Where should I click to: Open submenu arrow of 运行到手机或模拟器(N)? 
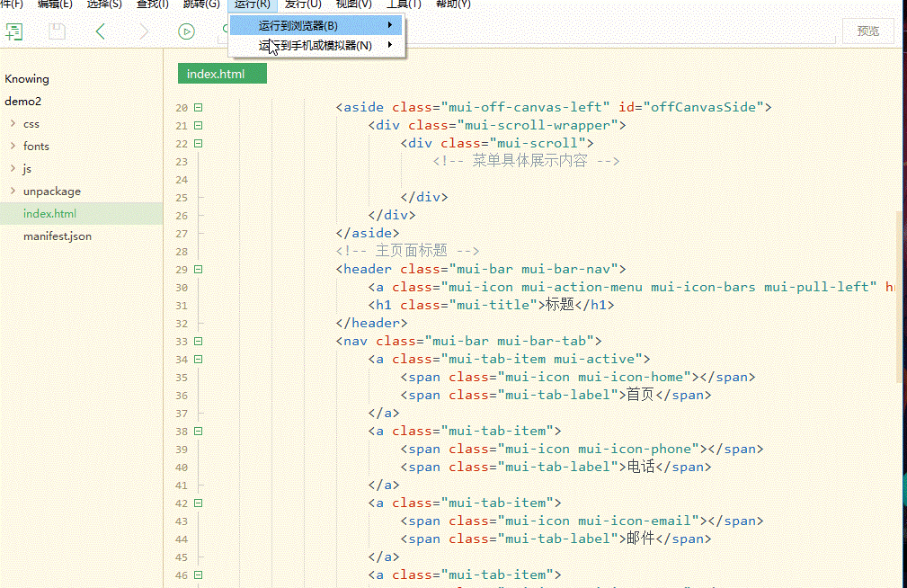(x=390, y=45)
